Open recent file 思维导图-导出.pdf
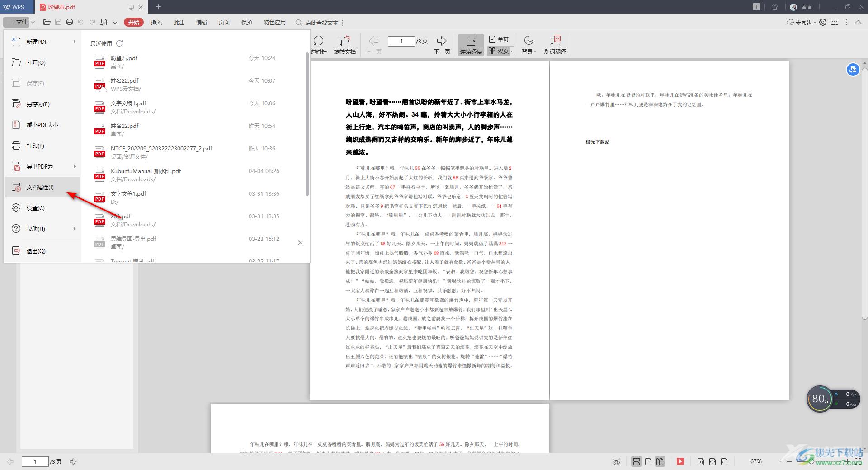868x470 pixels. (194, 243)
